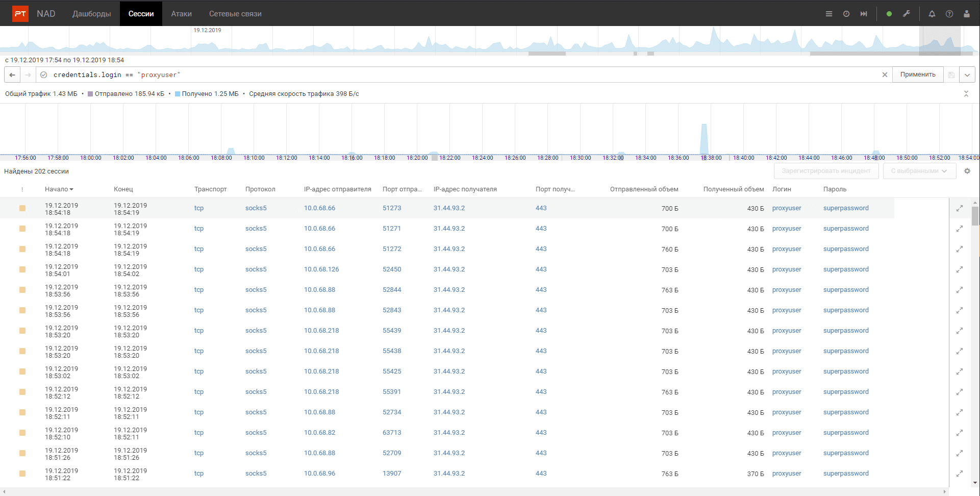The height and width of the screenshot is (496, 980).
Task: Clear the filter query with the X
Action: 885,75
